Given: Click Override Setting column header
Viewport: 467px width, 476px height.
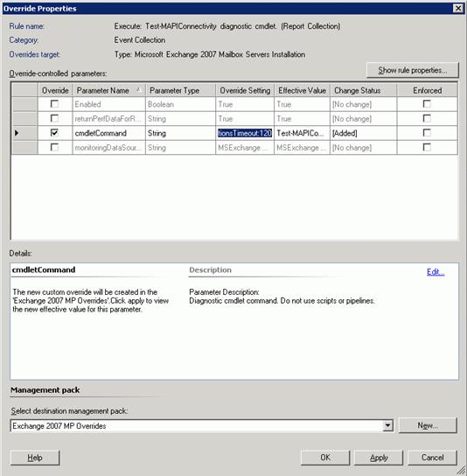Looking at the screenshot, I should (x=245, y=90).
